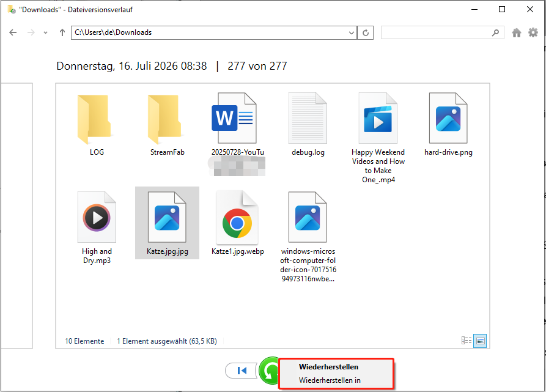Click the search magnifier icon

tap(495, 33)
